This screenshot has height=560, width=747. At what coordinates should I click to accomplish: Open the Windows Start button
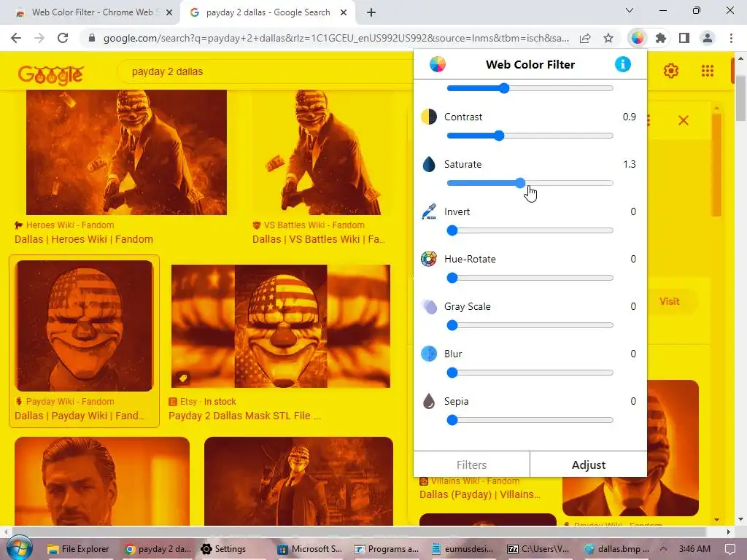pos(20,548)
